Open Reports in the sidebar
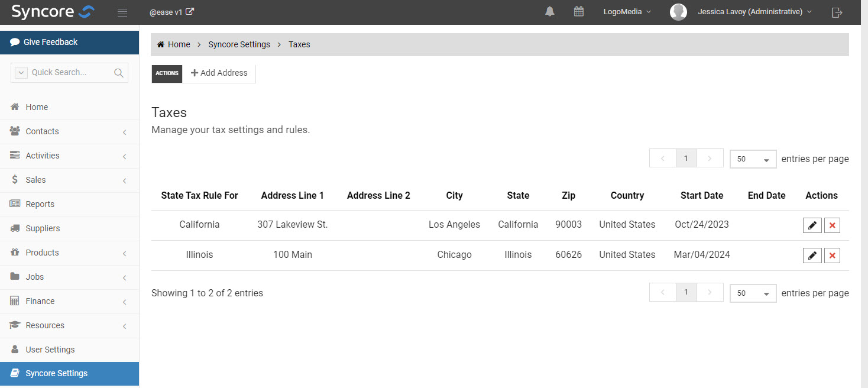This screenshot has height=388, width=868. tap(69, 204)
